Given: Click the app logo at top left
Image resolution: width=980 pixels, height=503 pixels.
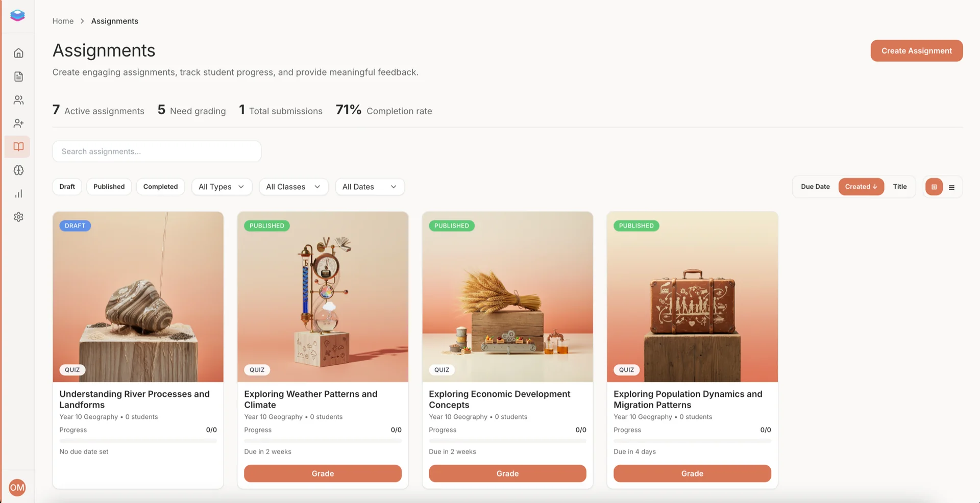Looking at the screenshot, I should click(x=17, y=15).
